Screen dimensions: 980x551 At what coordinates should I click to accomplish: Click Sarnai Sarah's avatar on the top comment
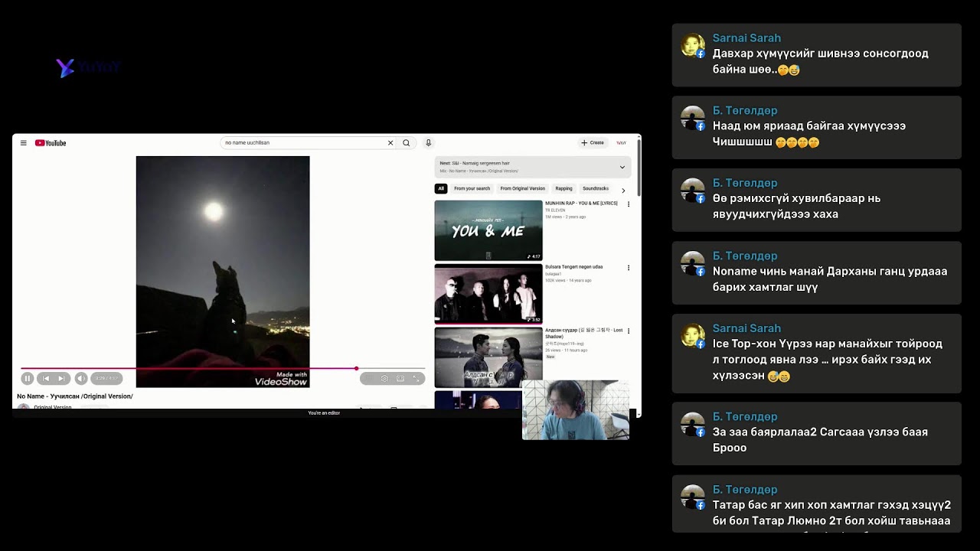[x=693, y=46]
